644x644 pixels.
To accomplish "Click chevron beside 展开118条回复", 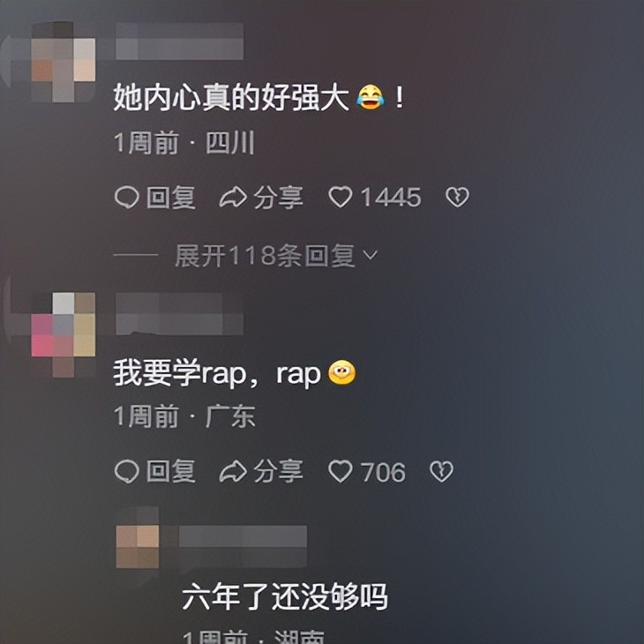I will pos(370,256).
